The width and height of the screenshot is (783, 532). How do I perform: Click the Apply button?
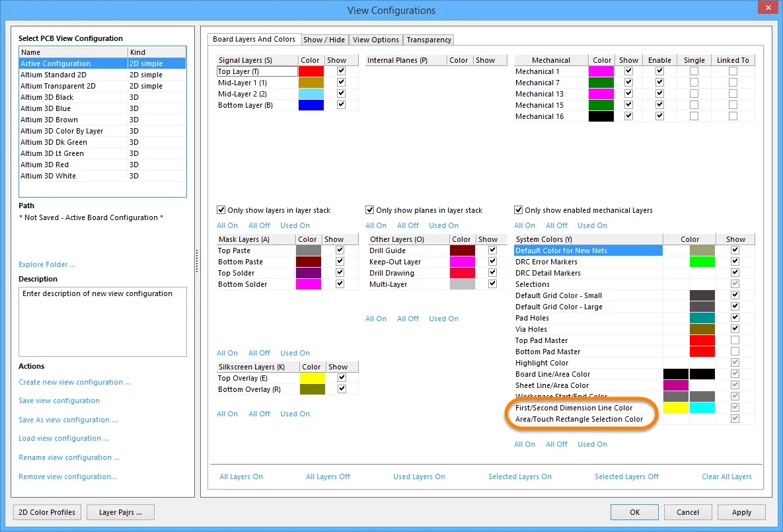pyautogui.click(x=741, y=512)
